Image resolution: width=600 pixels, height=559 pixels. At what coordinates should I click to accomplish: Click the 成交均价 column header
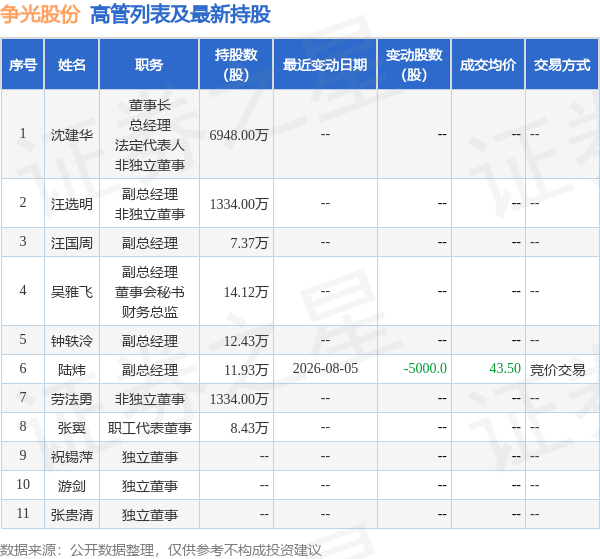pyautogui.click(x=488, y=64)
